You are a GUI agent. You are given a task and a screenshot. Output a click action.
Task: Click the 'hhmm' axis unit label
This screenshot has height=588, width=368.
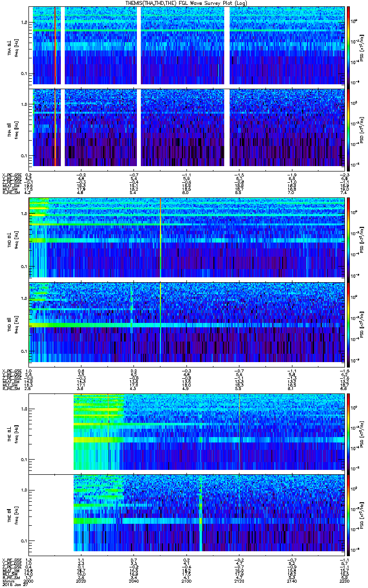point(7,581)
